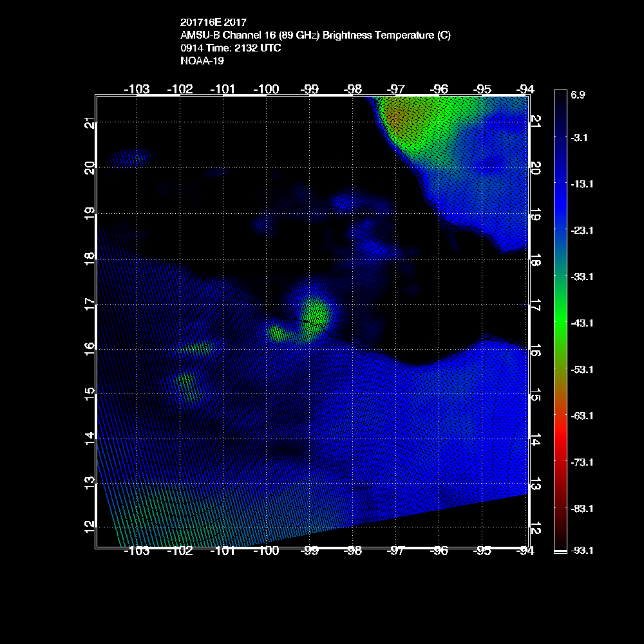
Task: Select latitude label '18' on the left axis
Action: pyautogui.click(x=89, y=260)
